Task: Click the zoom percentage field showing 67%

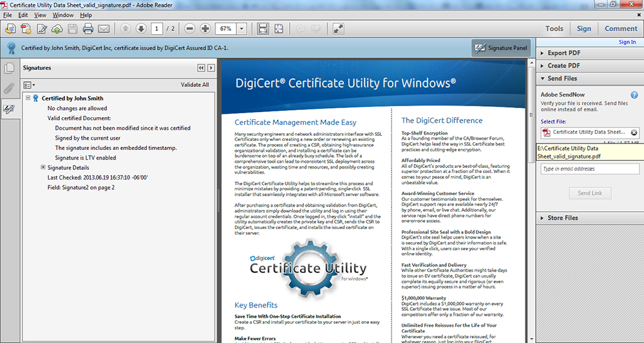Action: pyautogui.click(x=225, y=29)
